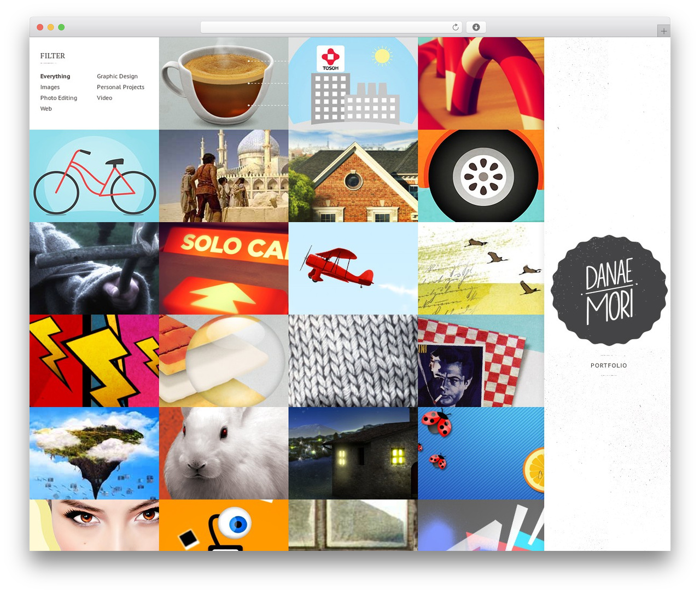Open the abstract geometric shapes thumbnail

click(x=481, y=525)
